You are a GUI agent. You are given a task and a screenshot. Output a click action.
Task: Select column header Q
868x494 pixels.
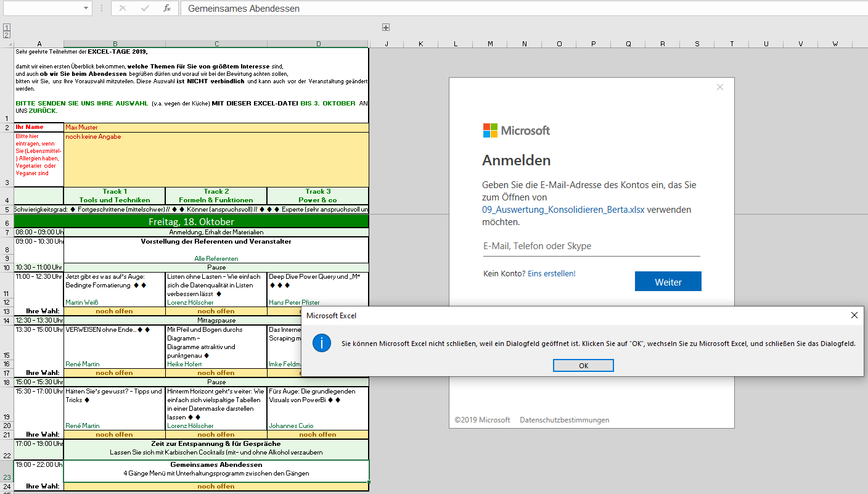(628, 43)
